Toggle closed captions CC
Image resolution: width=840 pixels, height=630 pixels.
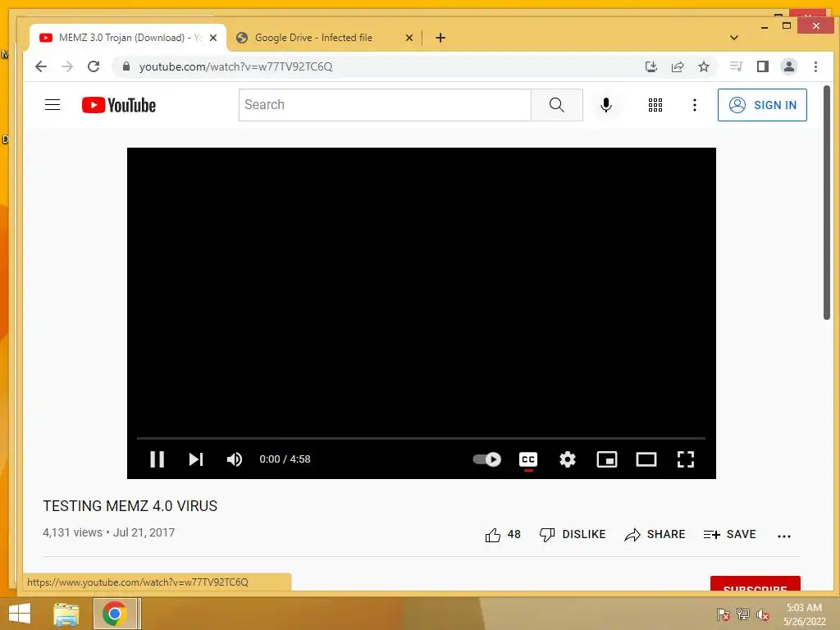click(x=528, y=459)
